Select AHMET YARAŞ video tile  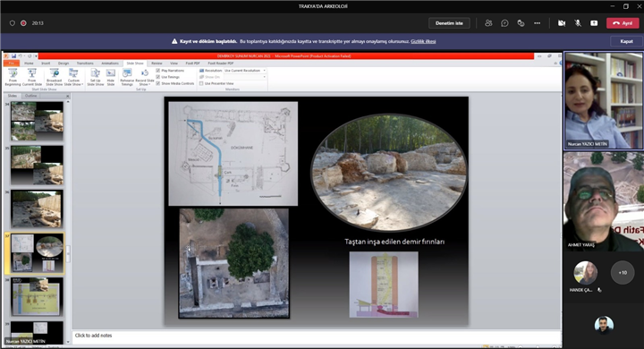[x=604, y=201]
